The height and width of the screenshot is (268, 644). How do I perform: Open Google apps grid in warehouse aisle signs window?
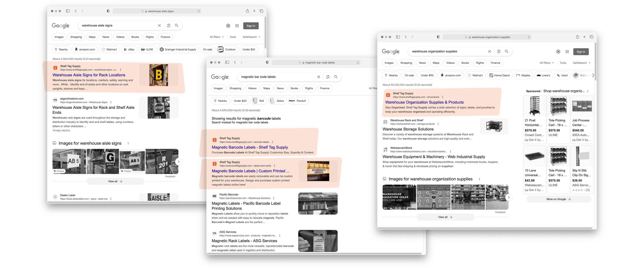click(x=237, y=26)
